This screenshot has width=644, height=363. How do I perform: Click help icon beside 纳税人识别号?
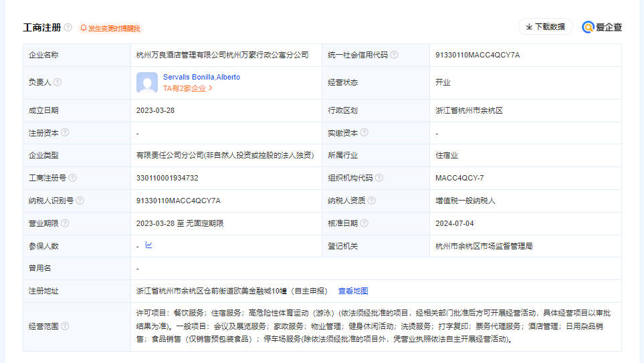(80, 201)
